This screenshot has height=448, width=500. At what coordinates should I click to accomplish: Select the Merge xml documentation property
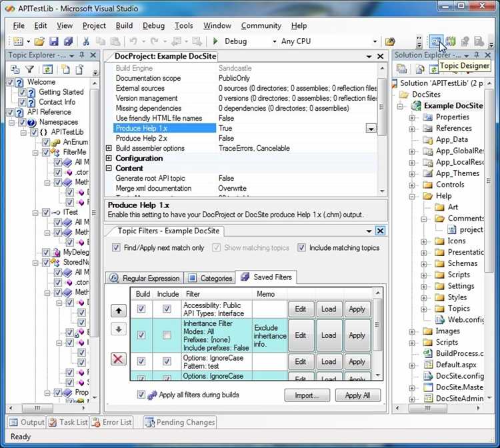click(244, 188)
